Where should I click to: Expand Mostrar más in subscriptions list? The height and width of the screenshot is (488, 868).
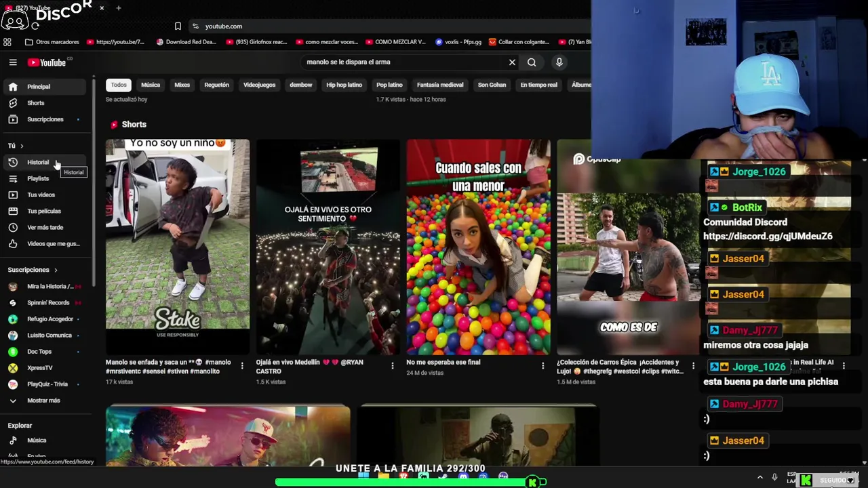point(45,401)
